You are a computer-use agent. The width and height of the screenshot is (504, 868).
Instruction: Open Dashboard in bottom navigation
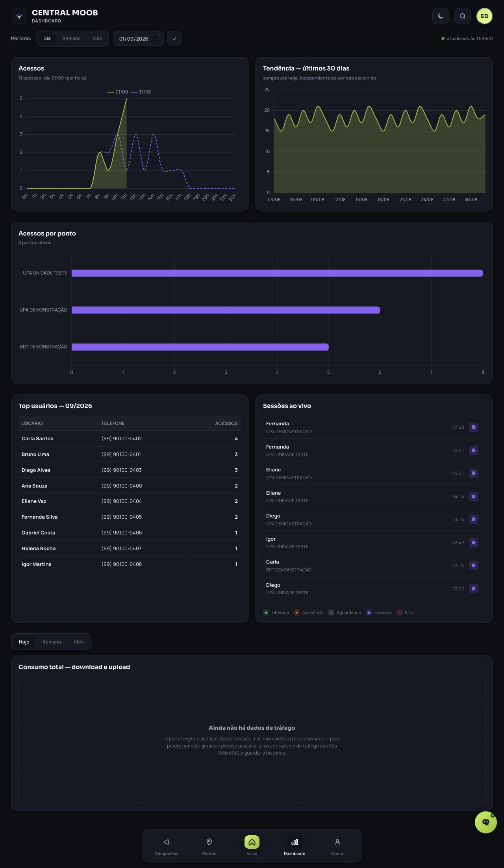[295, 846]
